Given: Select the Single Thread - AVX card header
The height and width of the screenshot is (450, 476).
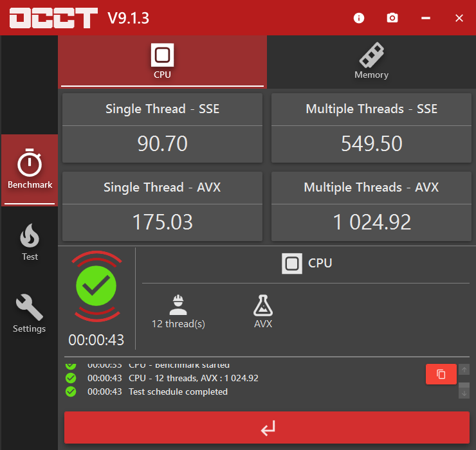Looking at the screenshot, I should coord(162,188).
